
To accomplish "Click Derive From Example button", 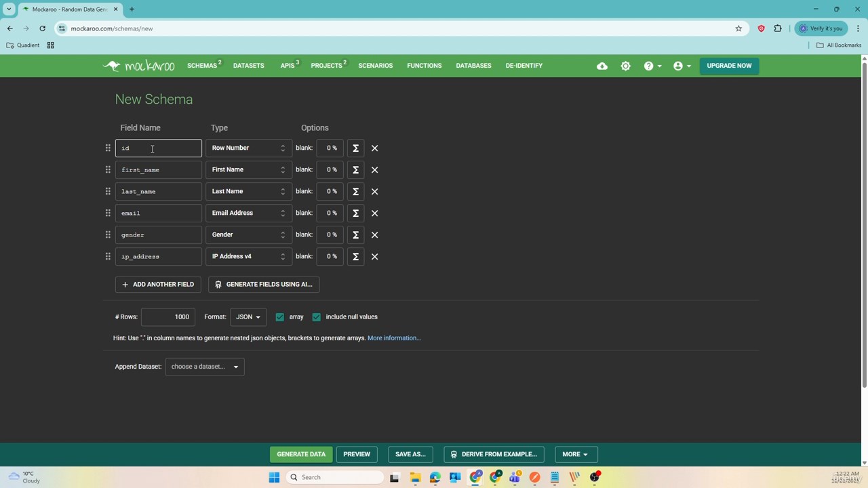I will (494, 454).
